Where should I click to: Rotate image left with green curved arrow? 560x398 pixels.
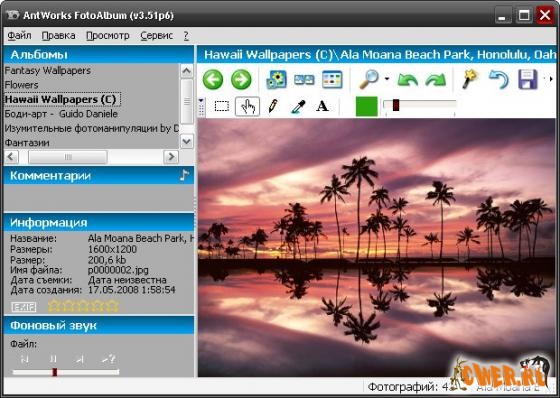408,80
